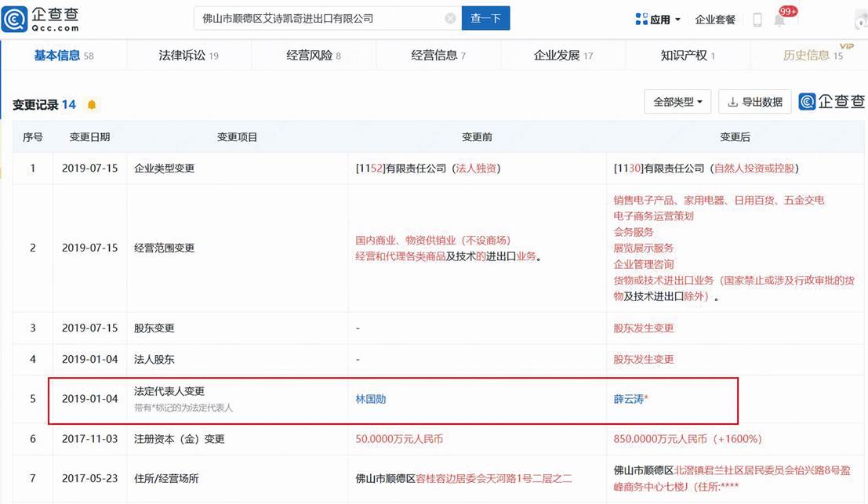Switch to the 法律诉讼 tab

click(x=188, y=55)
